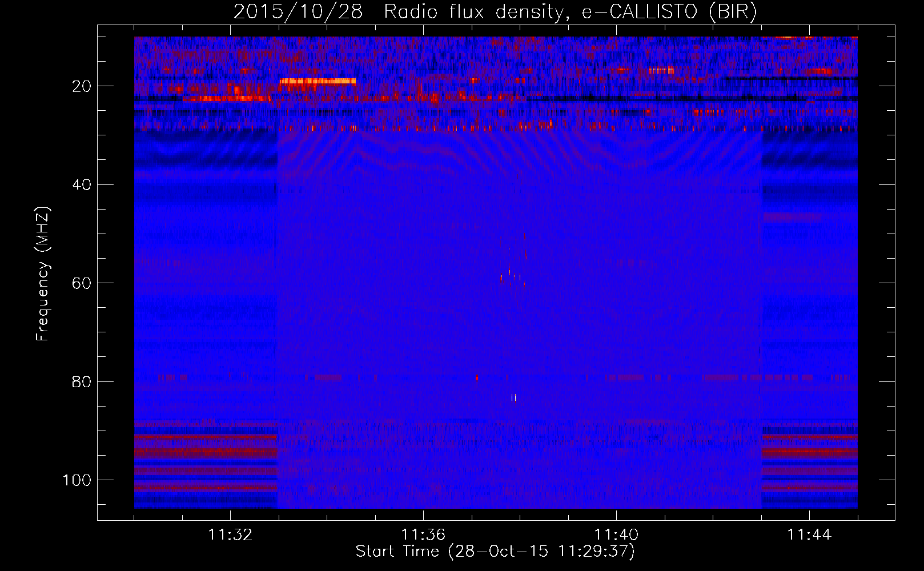924x571 pixels.
Task: Click the pair of bright spots below 80 MHz
Action: point(514,398)
